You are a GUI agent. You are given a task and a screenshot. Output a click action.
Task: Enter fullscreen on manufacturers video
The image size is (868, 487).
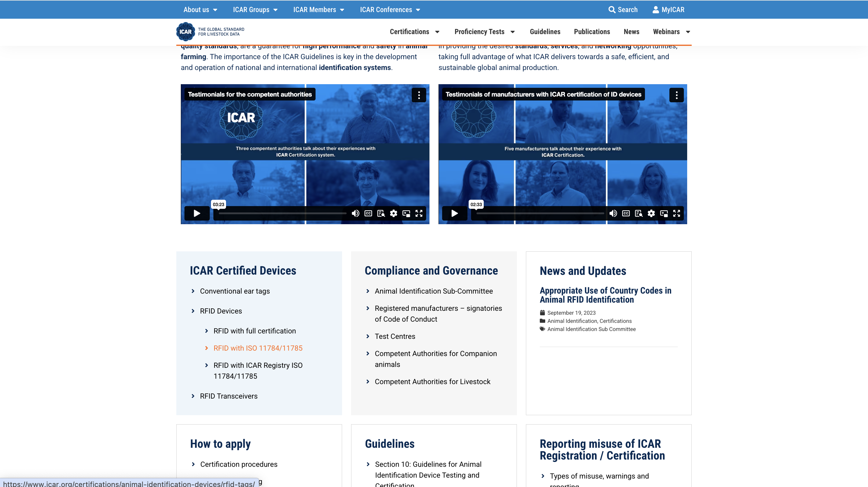[x=676, y=213]
